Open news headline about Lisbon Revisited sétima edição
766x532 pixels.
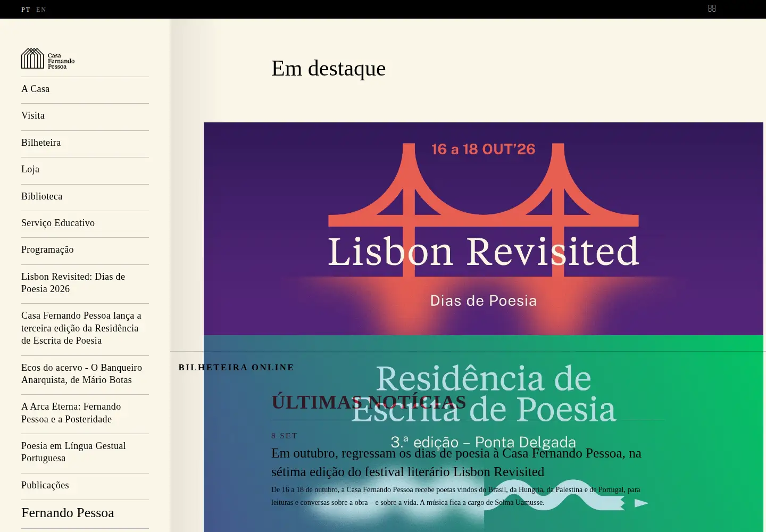(x=456, y=462)
